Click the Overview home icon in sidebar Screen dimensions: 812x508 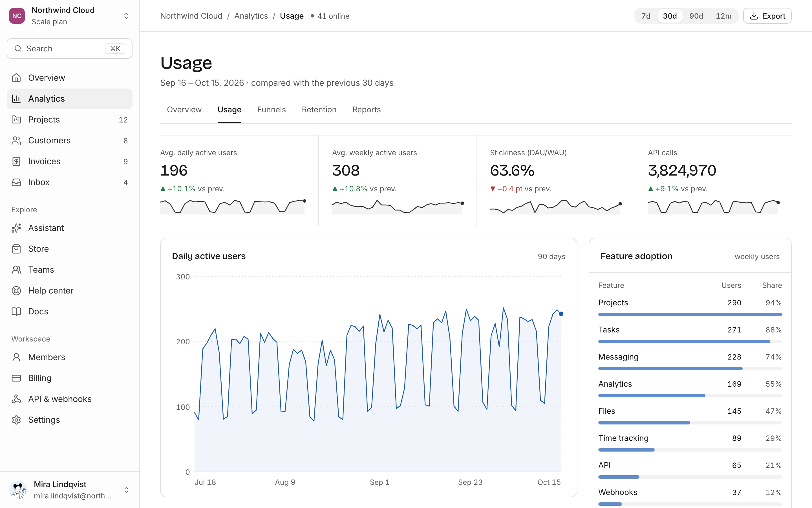pos(16,78)
